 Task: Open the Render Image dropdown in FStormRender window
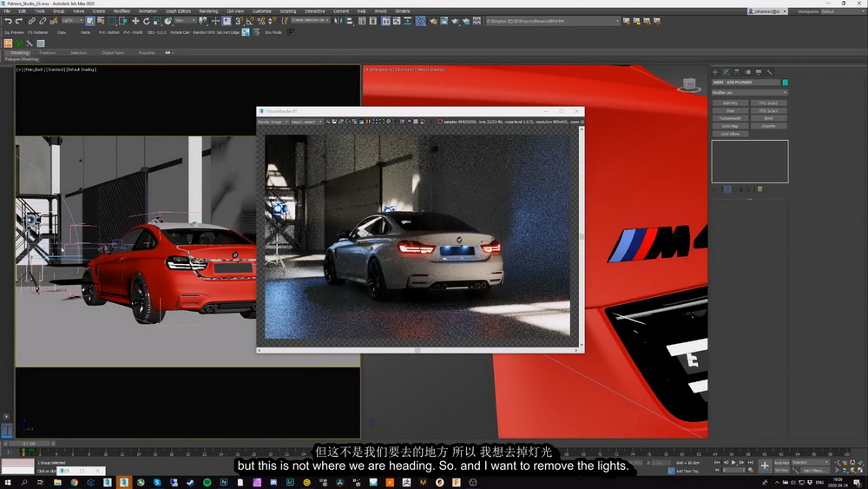[x=273, y=122]
